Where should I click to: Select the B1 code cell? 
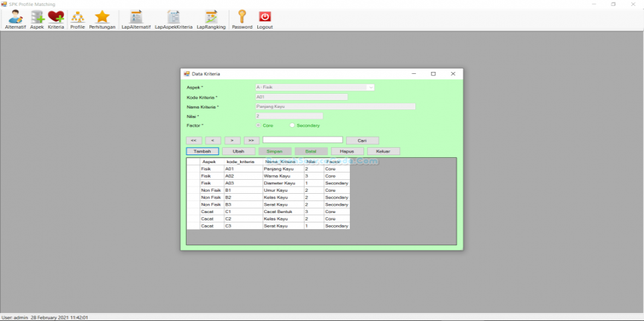[x=243, y=190]
